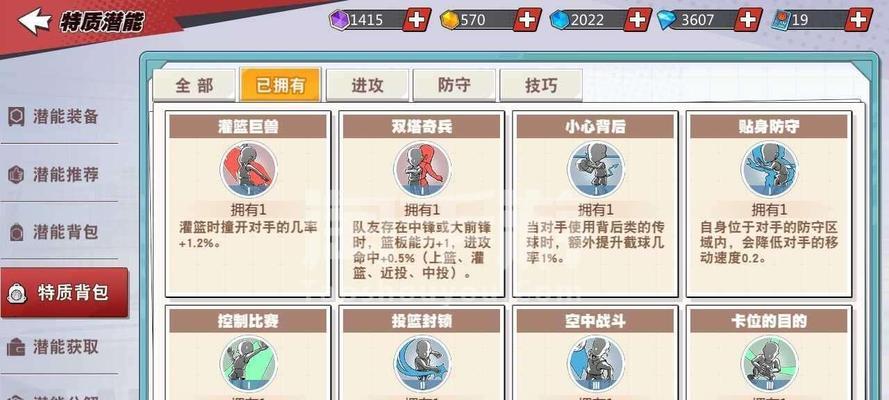Select the 双塔奇兵 trait icon
Viewport: 889px width, 400px height.
[422, 169]
